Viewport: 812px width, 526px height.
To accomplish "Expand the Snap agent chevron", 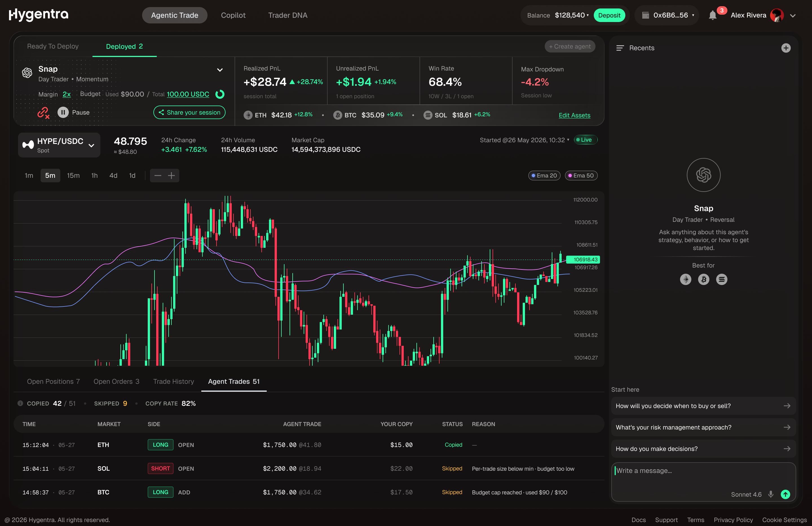I will 220,70.
